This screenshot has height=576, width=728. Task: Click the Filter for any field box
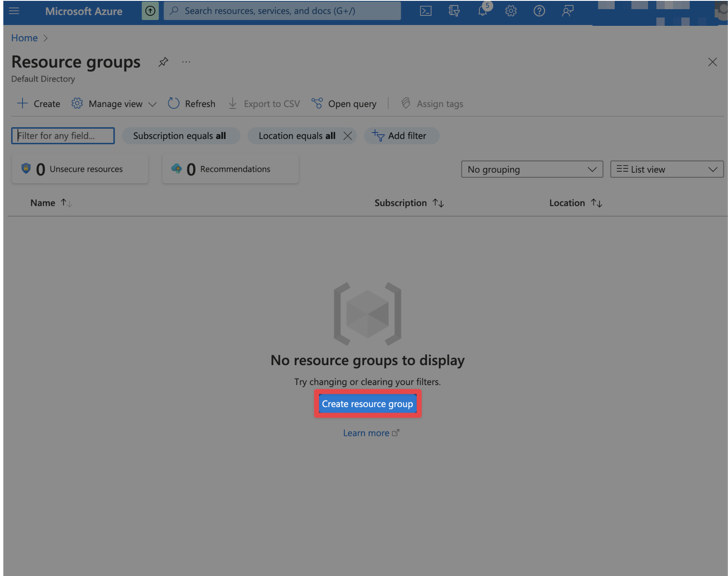[x=63, y=136]
